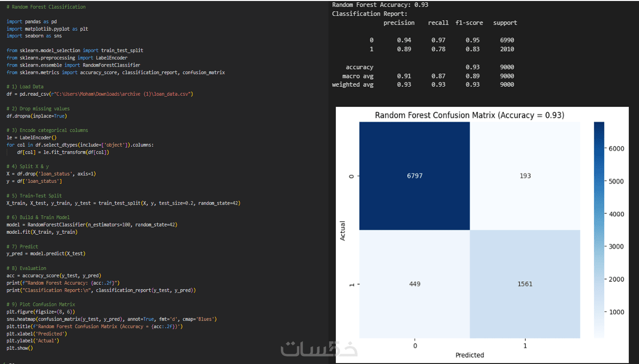Screen dimensions: 639x364
Task: Click the 'Random Forest Accuracy: 0.93' output line
Action: [x=380, y=5]
